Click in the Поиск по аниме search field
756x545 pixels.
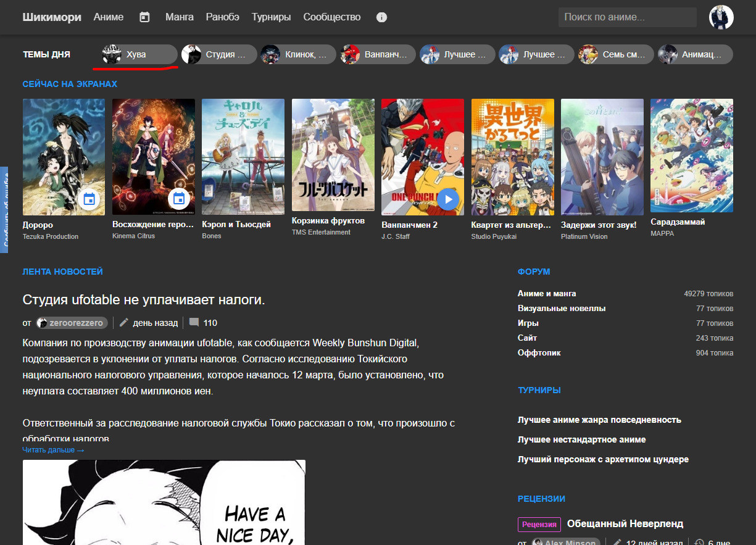[626, 17]
